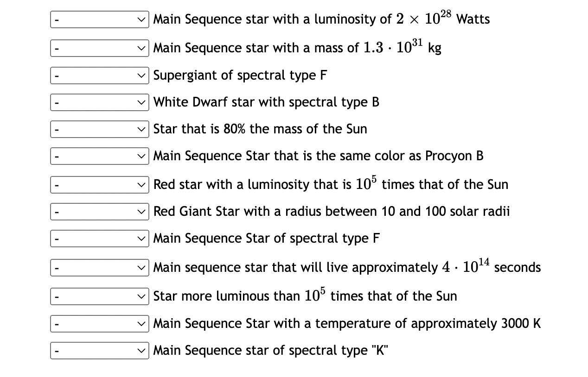The width and height of the screenshot is (588, 377).
Task: Open the dropdown for star living 4 · 10¹⁴ seconds
Action: [99, 267]
